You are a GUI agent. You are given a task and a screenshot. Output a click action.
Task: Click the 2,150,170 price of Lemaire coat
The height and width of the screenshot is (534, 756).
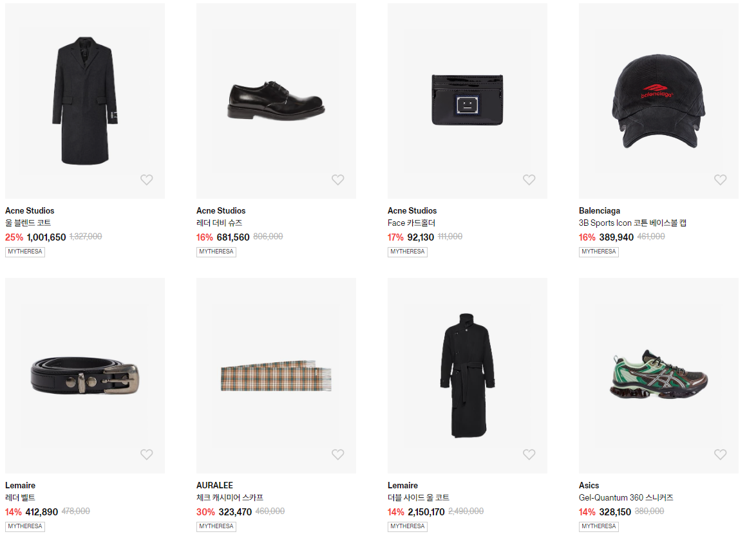426,512
